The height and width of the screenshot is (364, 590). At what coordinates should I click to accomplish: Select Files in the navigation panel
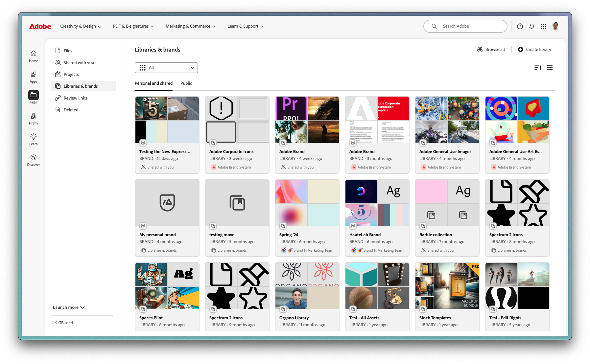(83, 51)
